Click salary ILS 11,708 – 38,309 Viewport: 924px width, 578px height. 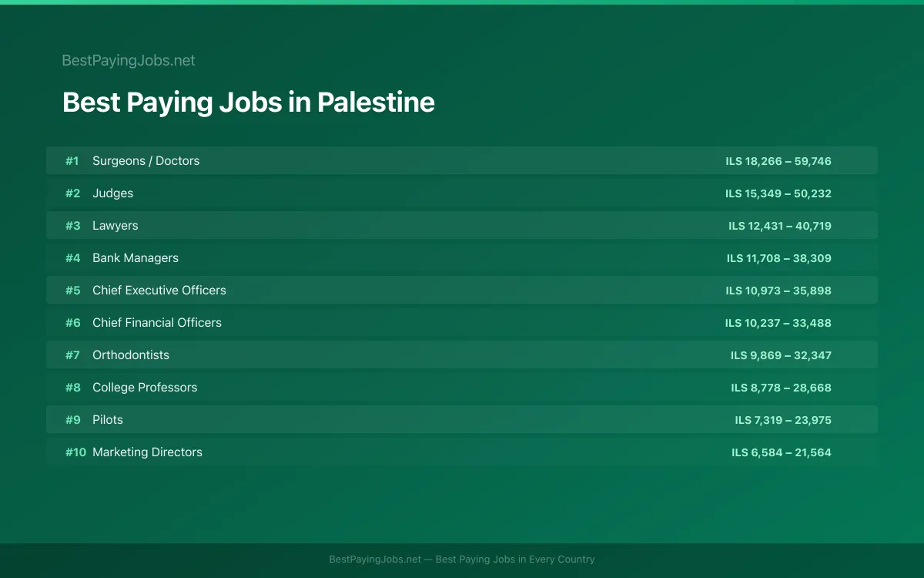click(779, 258)
